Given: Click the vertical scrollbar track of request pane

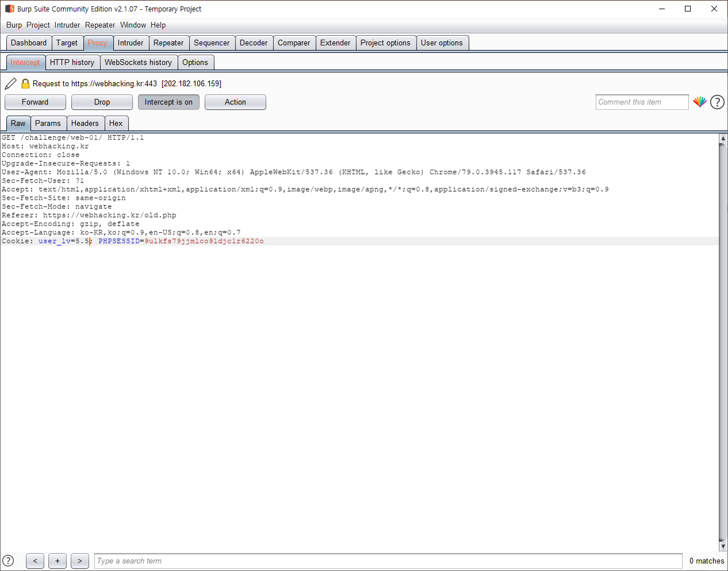Looking at the screenshot, I should click(x=723, y=342).
